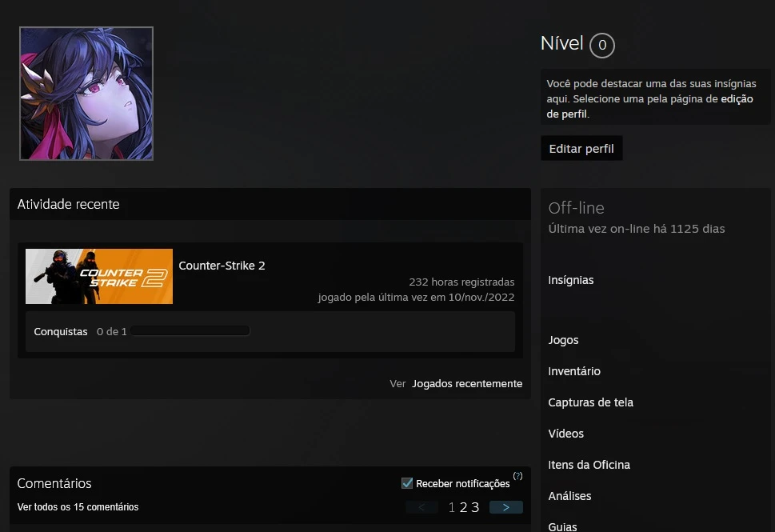This screenshot has width=775, height=532.
Task: Click the anime profile avatar image
Action: pyautogui.click(x=86, y=94)
